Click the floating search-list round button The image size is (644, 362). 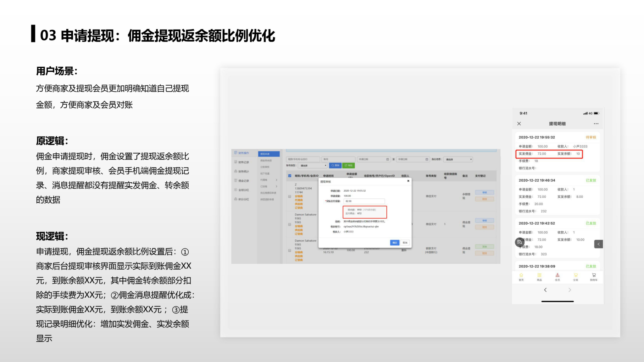pyautogui.click(x=519, y=242)
